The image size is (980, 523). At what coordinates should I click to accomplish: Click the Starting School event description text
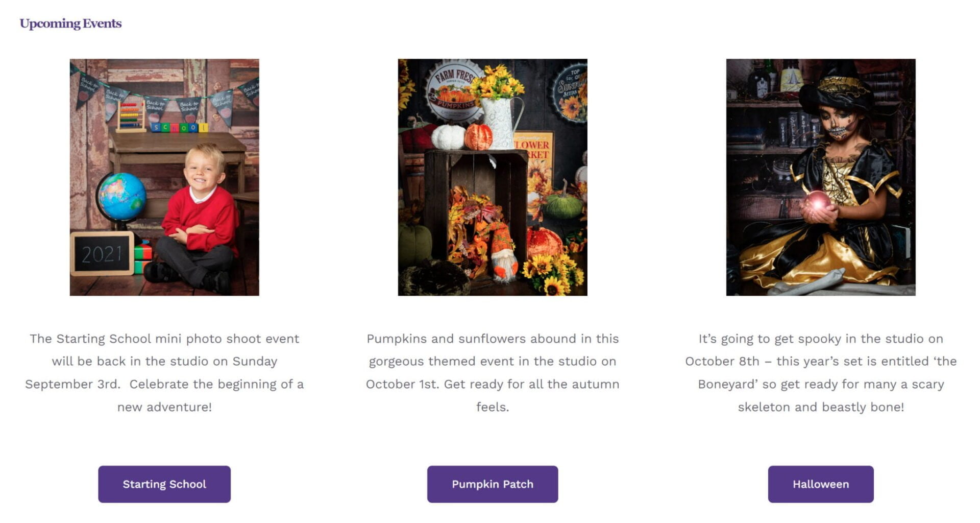164,372
